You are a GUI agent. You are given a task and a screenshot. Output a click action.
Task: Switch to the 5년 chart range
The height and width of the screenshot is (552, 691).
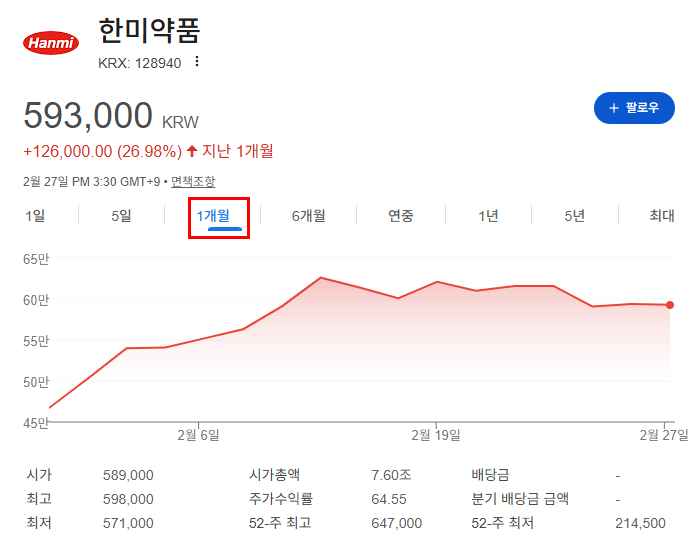(x=575, y=215)
